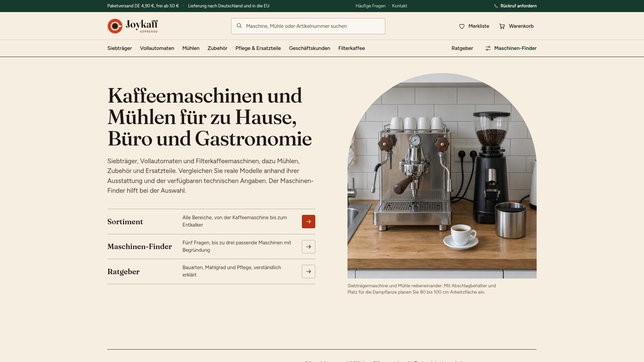Click the Sortiment heading
The image size is (644, 362).
click(125, 222)
